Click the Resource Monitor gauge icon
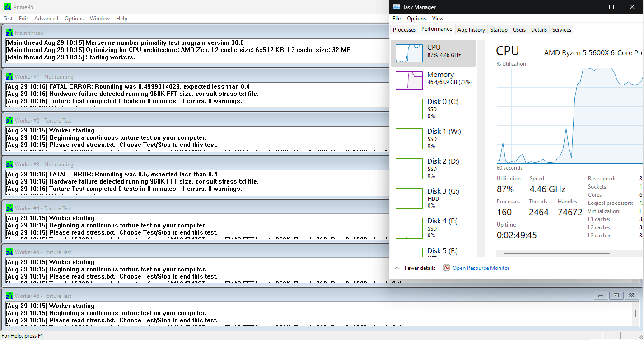Viewport: 644px width, 340px height. [x=447, y=268]
